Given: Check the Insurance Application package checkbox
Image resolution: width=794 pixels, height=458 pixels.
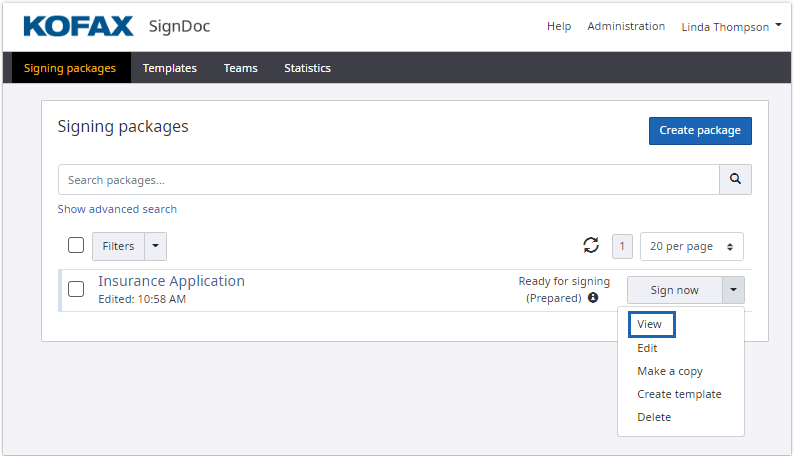Looking at the screenshot, I should pyautogui.click(x=76, y=290).
